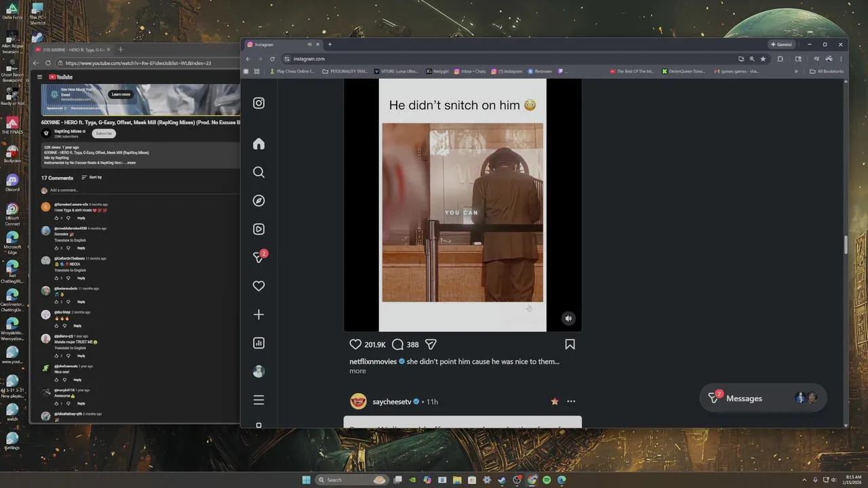Toggle reel audio speaker button
This screenshot has width=868, height=488.
(568, 318)
